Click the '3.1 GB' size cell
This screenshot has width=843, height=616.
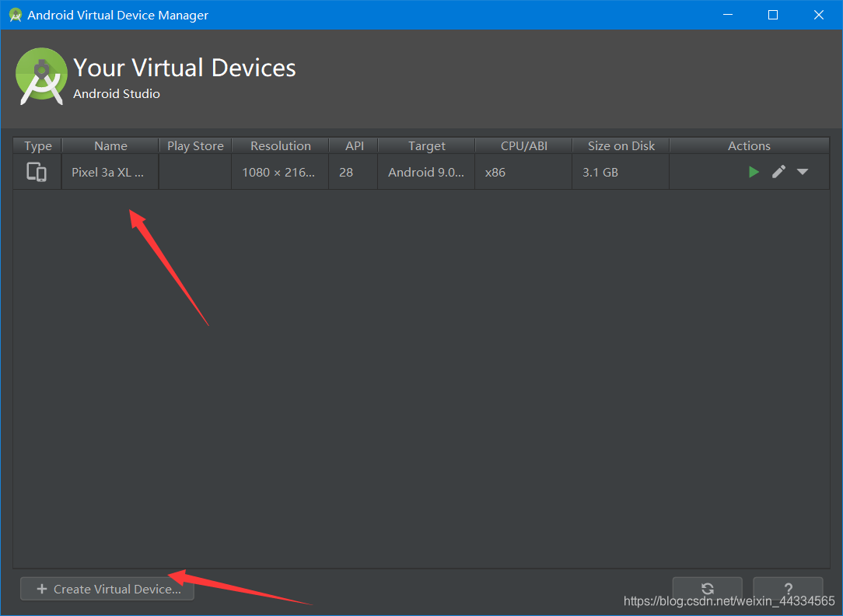click(x=621, y=172)
